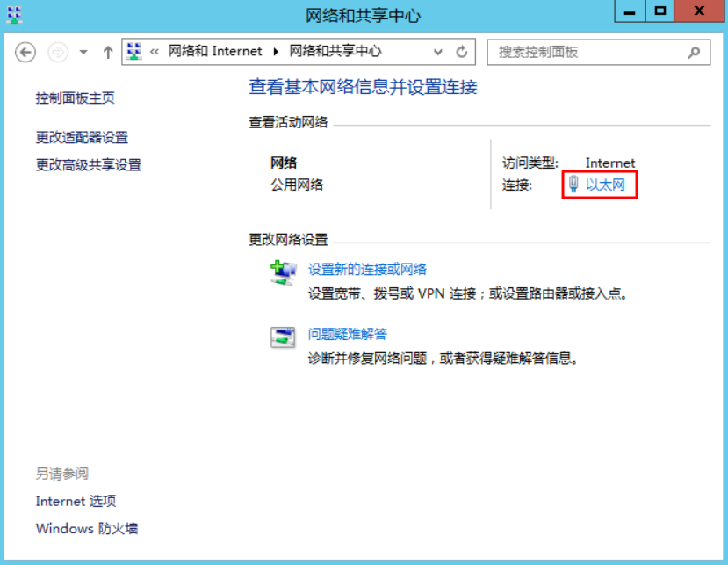Refresh the page with the refresh icon

[x=462, y=52]
